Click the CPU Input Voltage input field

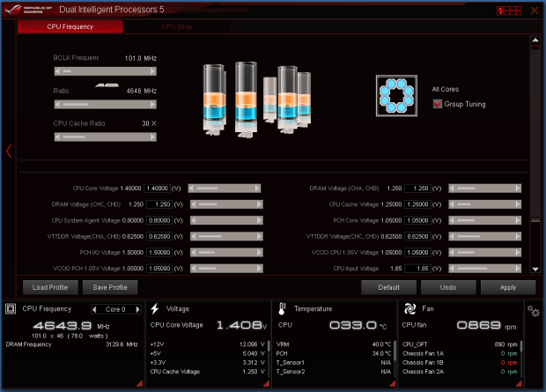[x=417, y=269]
